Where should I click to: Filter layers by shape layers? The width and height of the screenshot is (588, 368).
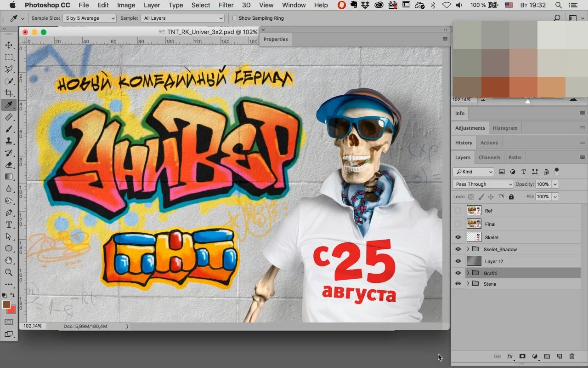click(x=535, y=172)
